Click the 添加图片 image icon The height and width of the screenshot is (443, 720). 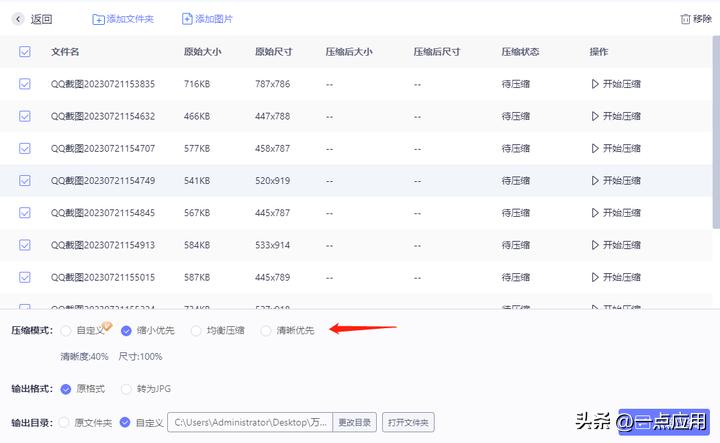pos(187,19)
